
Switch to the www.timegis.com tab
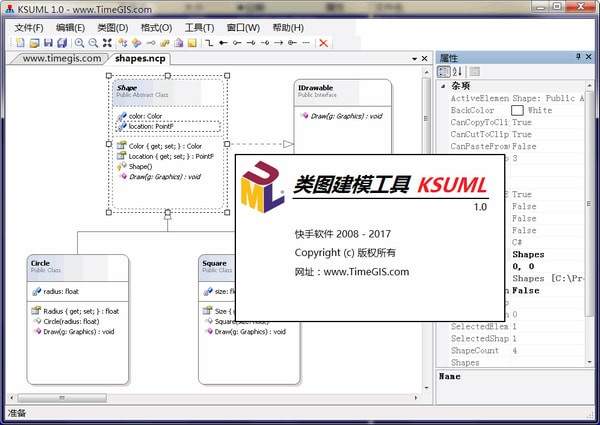[61, 58]
